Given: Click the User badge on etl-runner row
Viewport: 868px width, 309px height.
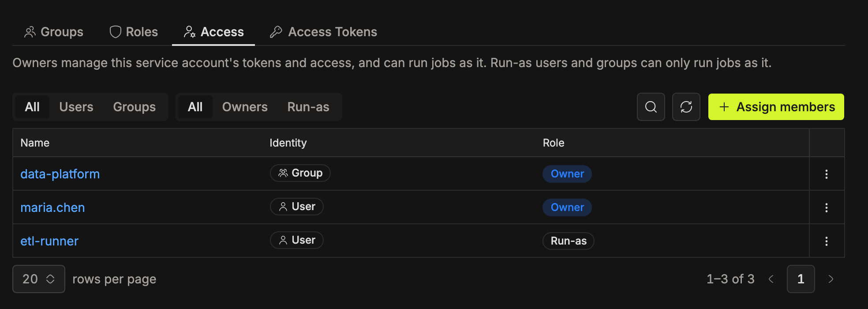Looking at the screenshot, I should [297, 240].
